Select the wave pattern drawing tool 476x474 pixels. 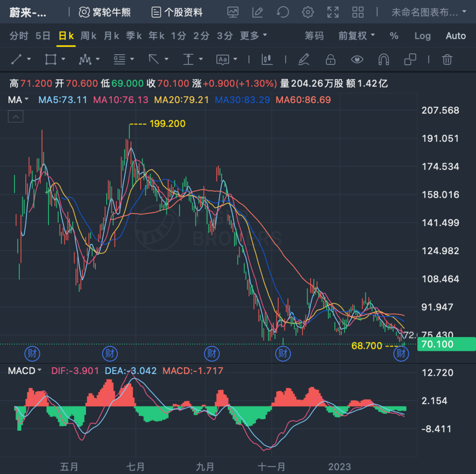coord(85,59)
